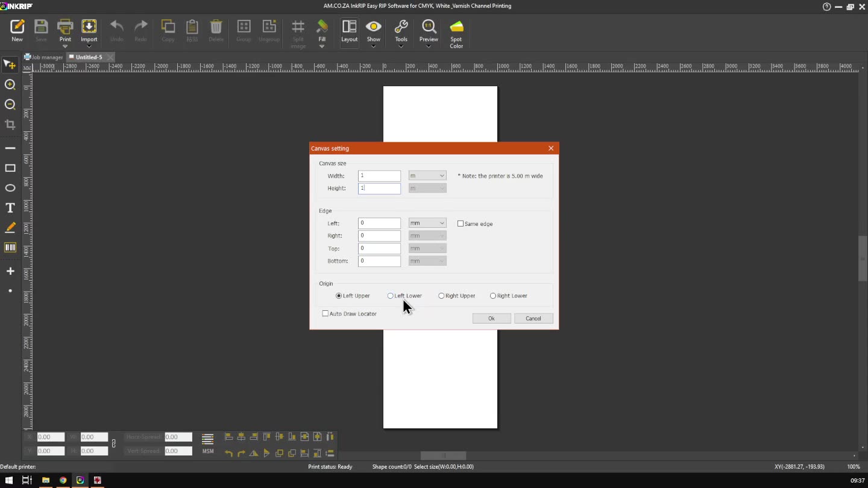The image size is (868, 488).
Task: Open the Layout tool
Action: click(349, 30)
